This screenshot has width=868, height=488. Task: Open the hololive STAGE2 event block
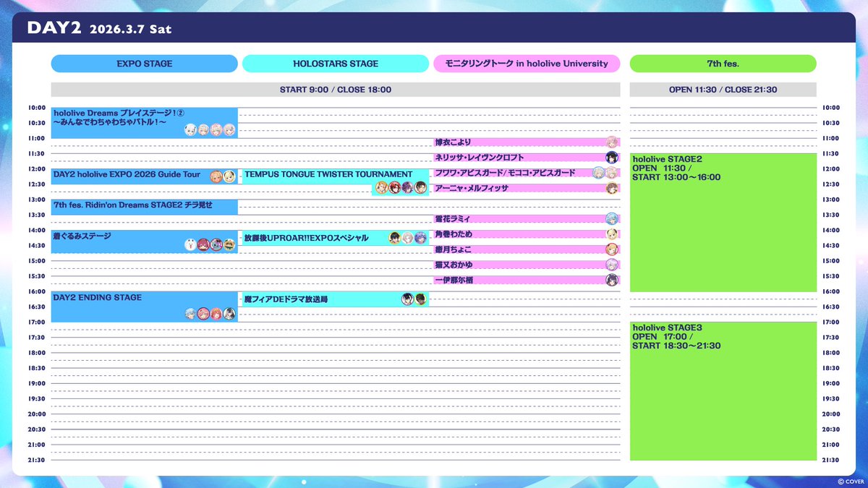point(723,223)
